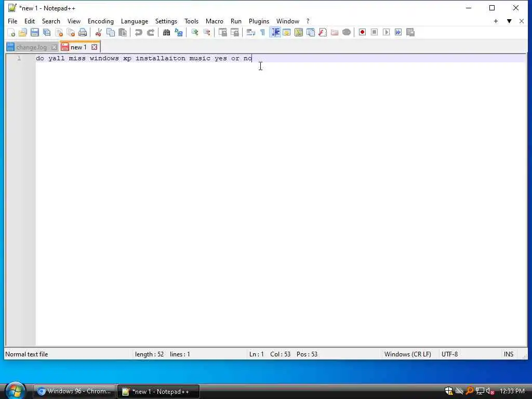The image size is (532, 399).
Task: Toggle the Document List panel icon
Action: (311, 32)
